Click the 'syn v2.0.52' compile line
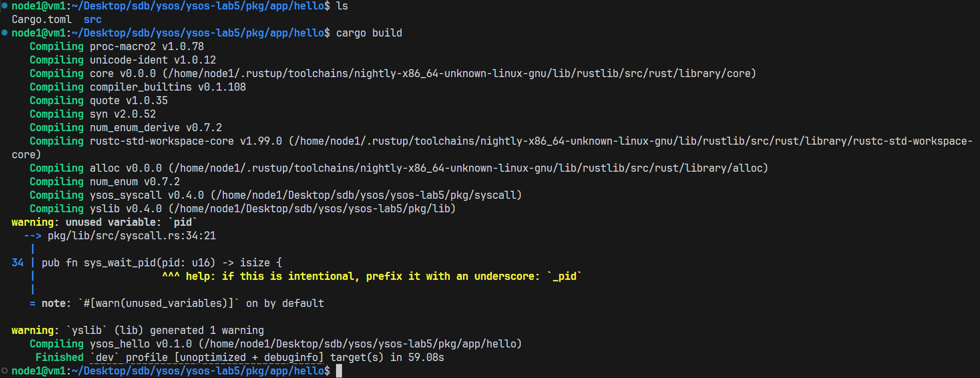The image size is (980, 378). pos(93,114)
